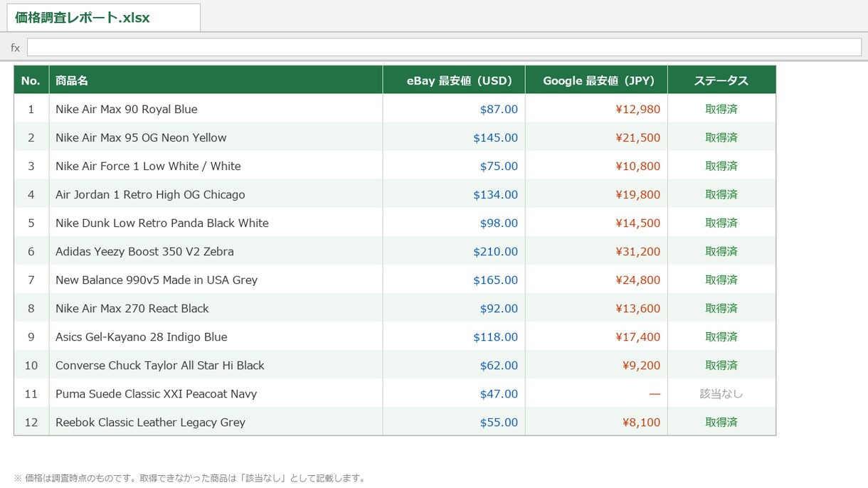Select the $47.00 eBay price cell

(x=454, y=393)
